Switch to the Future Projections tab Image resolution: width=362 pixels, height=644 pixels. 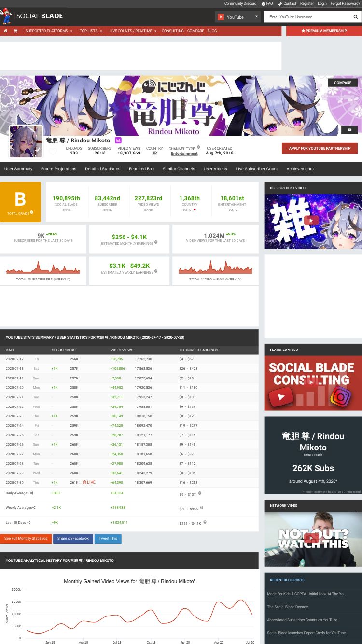pyautogui.click(x=58, y=169)
